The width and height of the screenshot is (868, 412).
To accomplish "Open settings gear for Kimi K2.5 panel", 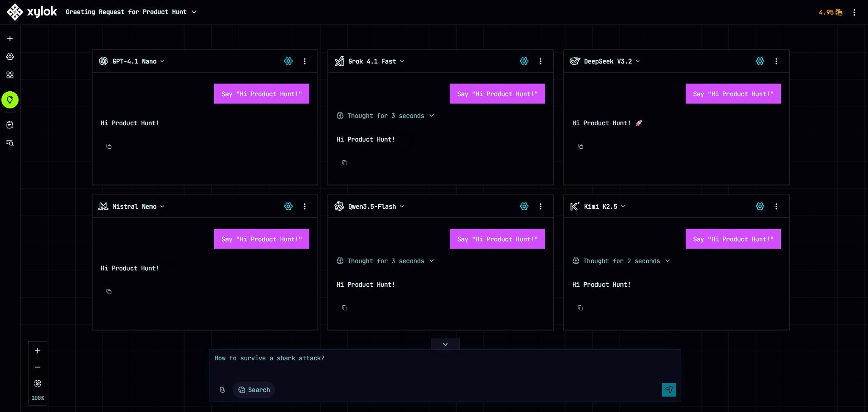I will (760, 206).
